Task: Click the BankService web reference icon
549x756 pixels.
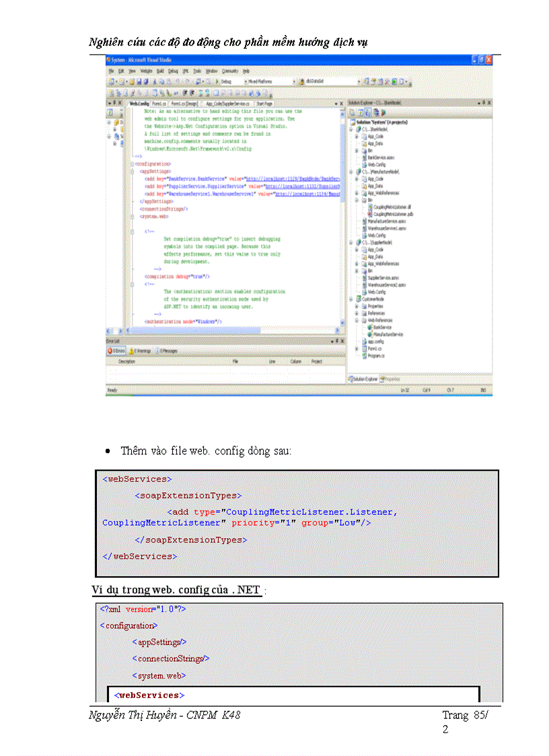Action: [369, 327]
